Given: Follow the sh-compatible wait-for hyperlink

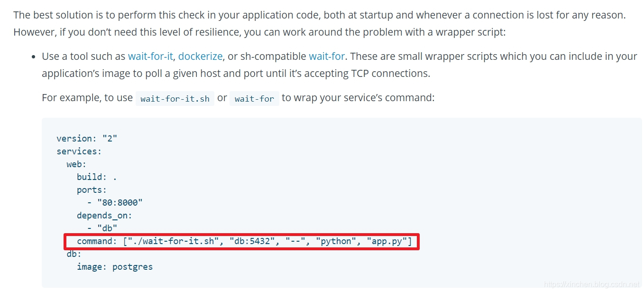Looking at the screenshot, I should click(x=327, y=57).
